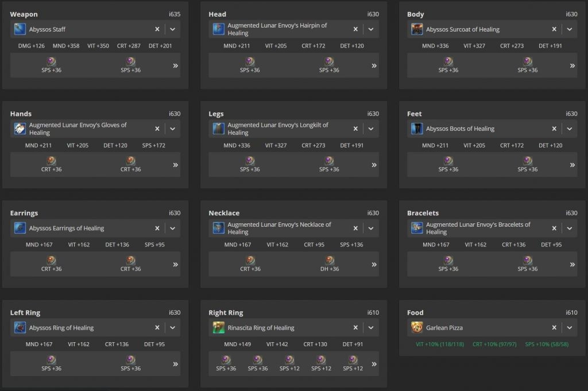Remove the Abyssos Staff from Weapon

point(157,29)
